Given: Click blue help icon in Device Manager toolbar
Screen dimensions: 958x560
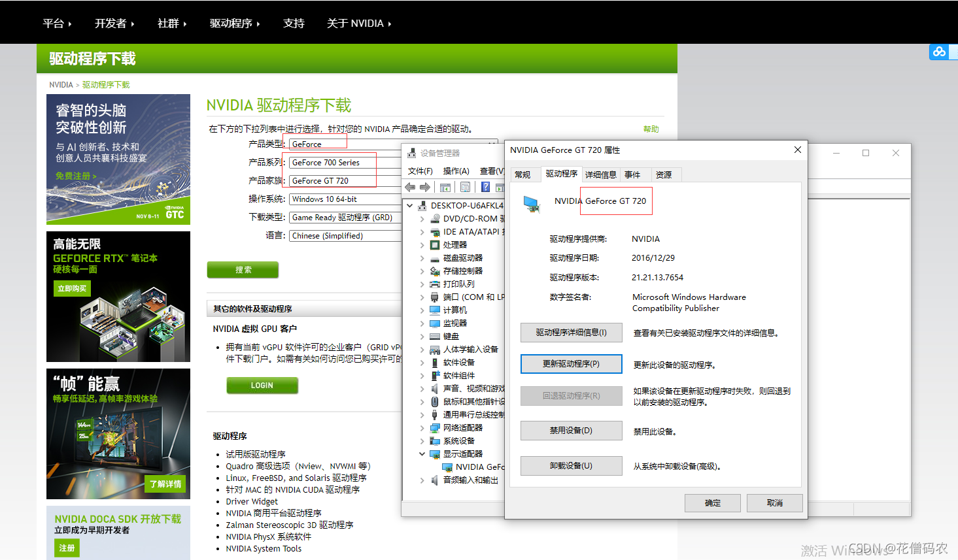Looking at the screenshot, I should pos(485,187).
